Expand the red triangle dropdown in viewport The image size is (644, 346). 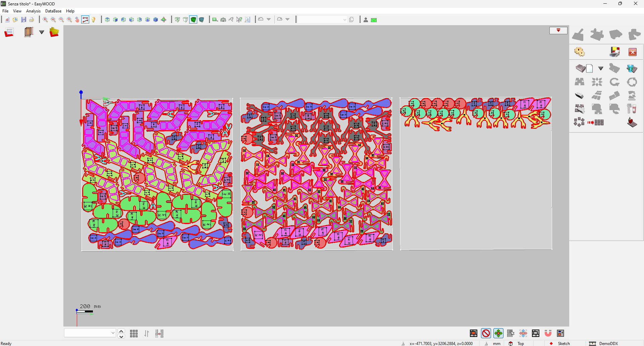pyautogui.click(x=558, y=30)
